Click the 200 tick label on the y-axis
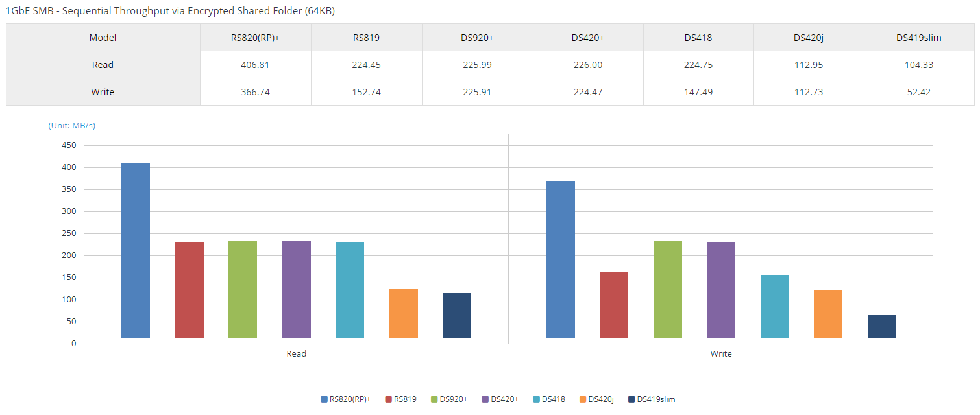 (69, 255)
